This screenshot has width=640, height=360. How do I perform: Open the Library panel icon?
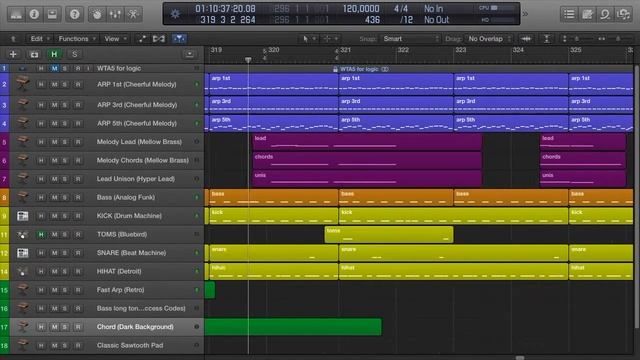click(16, 14)
